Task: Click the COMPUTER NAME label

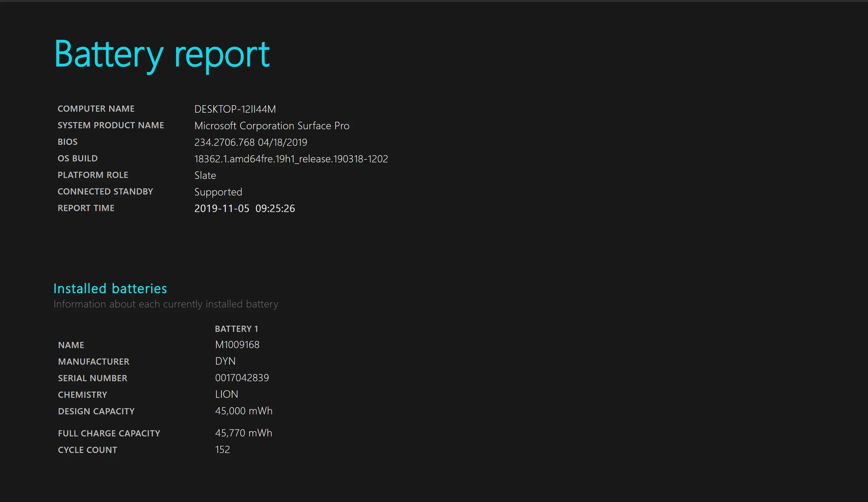Action: point(96,109)
